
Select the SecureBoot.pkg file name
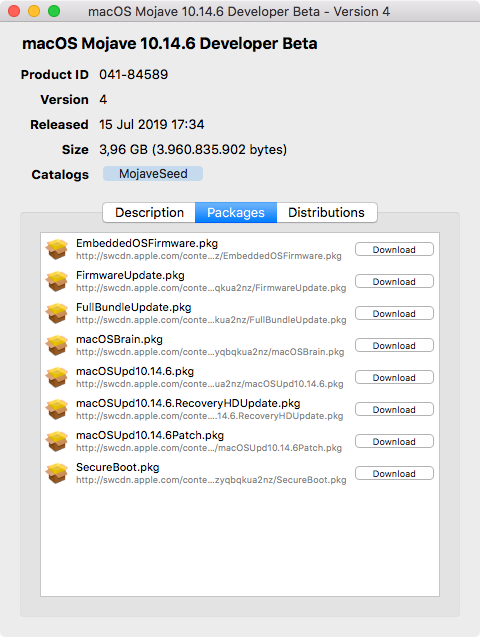(117, 468)
